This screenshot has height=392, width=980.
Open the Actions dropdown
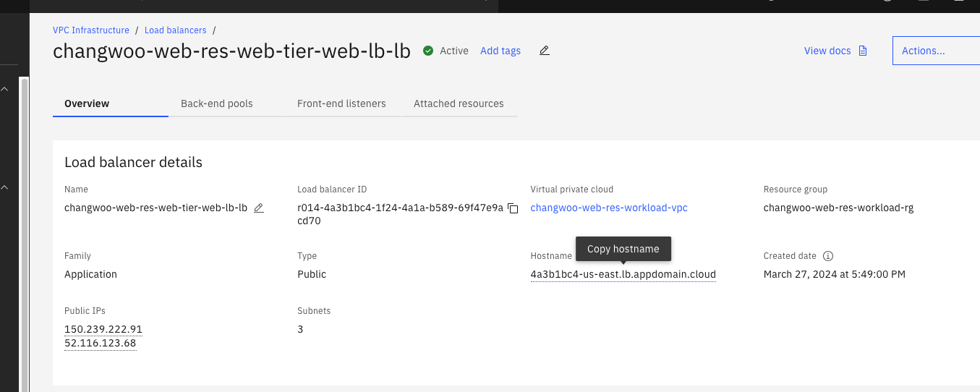coord(936,51)
